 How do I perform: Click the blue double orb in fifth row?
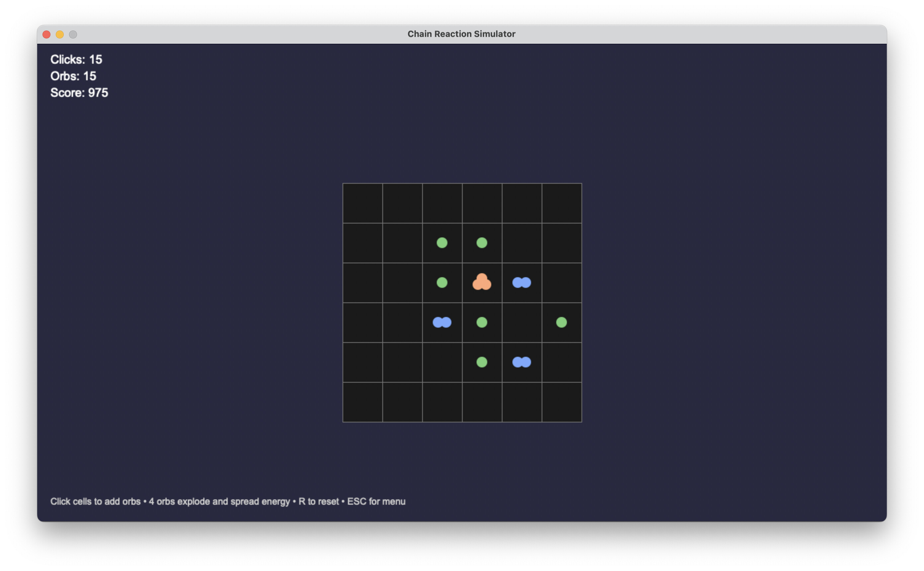521,362
